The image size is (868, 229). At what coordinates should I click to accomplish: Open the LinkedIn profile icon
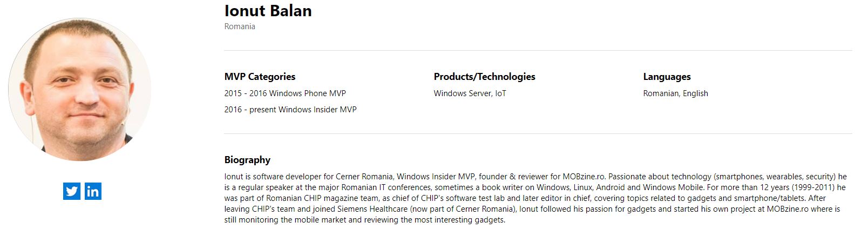tap(93, 191)
